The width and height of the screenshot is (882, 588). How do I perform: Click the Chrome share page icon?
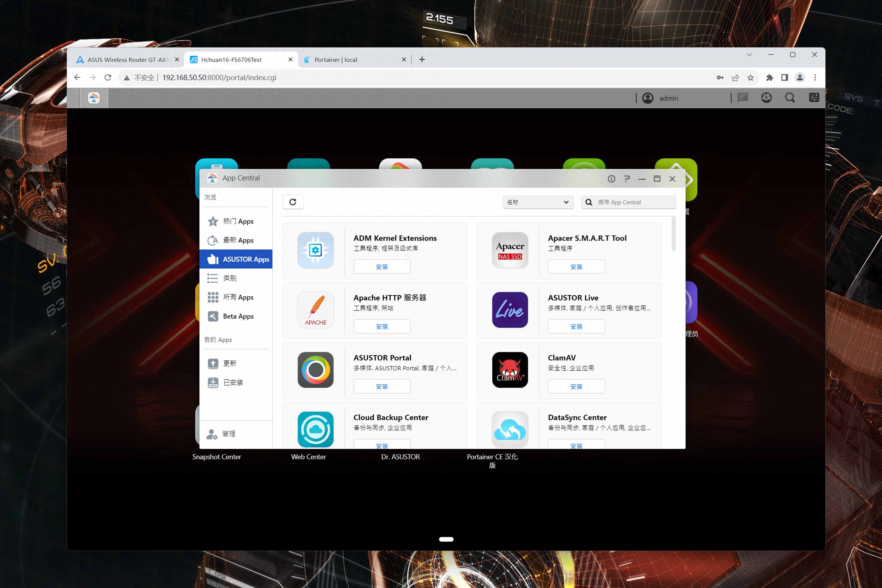tap(735, 78)
